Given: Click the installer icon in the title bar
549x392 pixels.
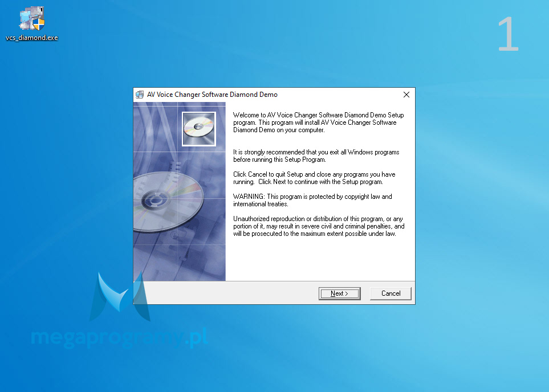Looking at the screenshot, I should click(140, 95).
